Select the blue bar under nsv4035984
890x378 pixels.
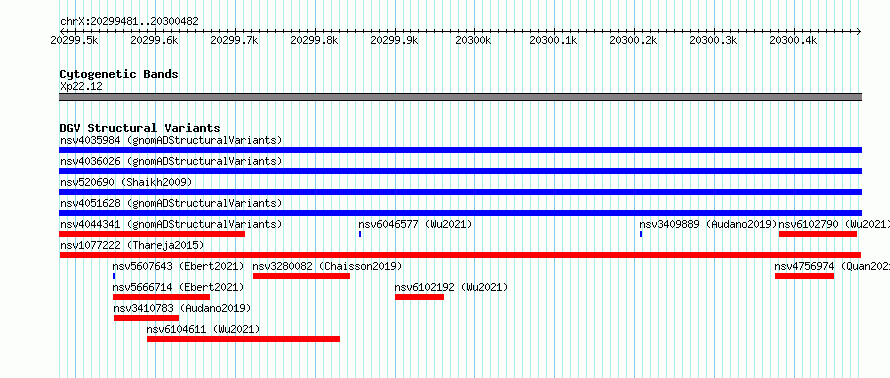coord(460,150)
